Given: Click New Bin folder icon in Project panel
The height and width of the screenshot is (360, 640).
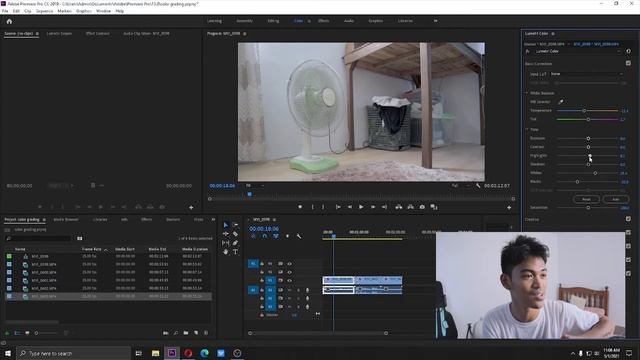Looking at the screenshot, I should click(x=186, y=333).
